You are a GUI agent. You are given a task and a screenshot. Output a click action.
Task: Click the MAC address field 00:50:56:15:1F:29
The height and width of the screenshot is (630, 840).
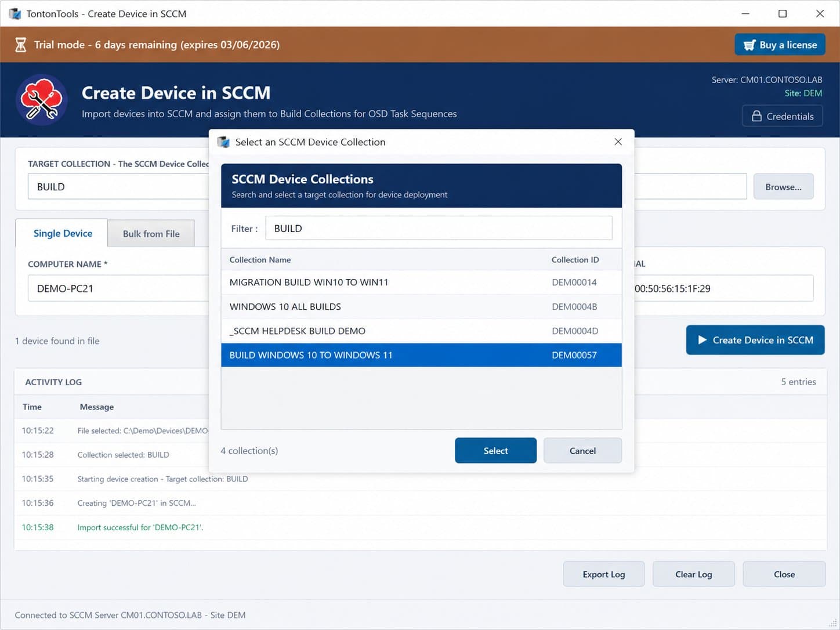[x=723, y=288]
